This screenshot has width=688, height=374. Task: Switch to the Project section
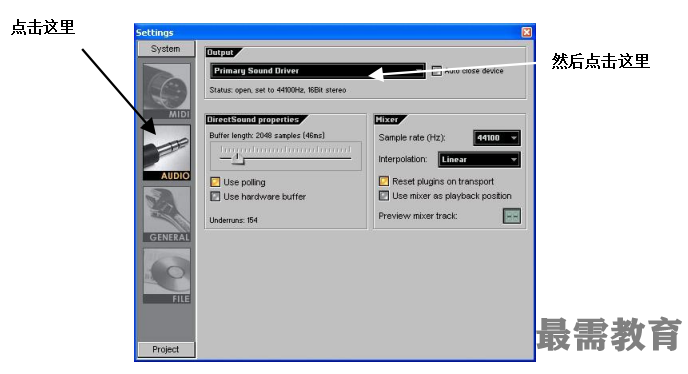click(166, 349)
